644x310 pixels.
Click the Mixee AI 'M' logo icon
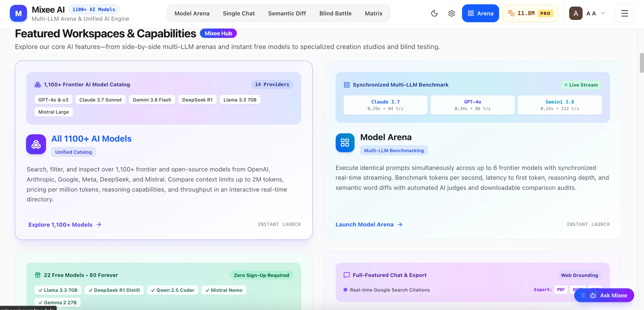[18, 13]
